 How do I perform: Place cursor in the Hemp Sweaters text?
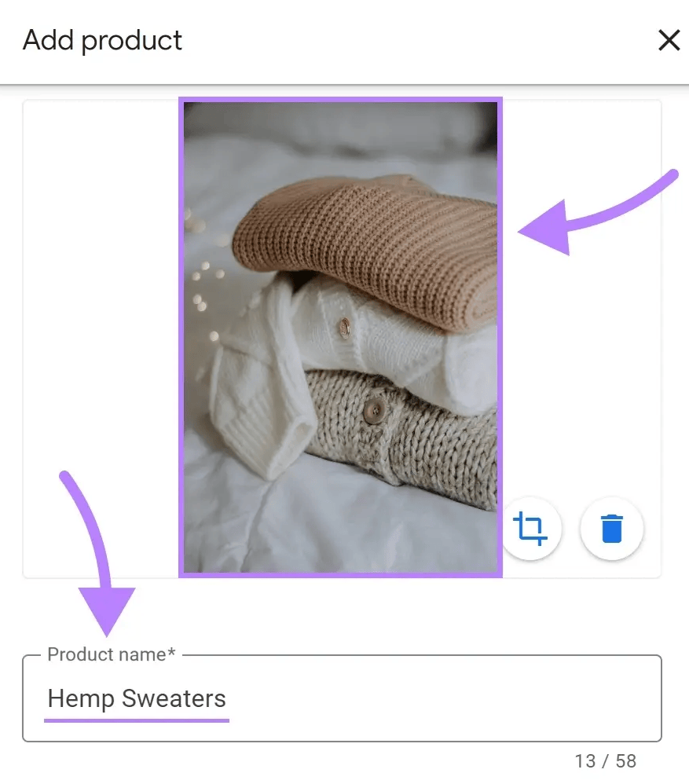coord(137,698)
